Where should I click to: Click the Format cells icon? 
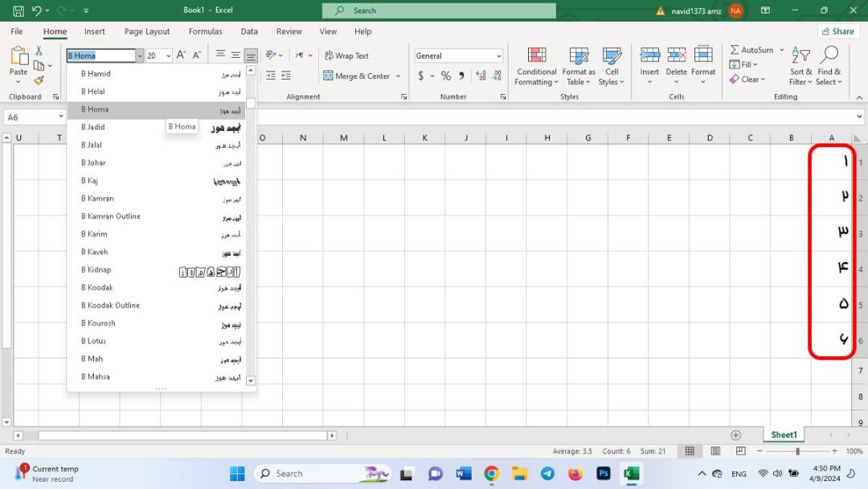coord(703,55)
